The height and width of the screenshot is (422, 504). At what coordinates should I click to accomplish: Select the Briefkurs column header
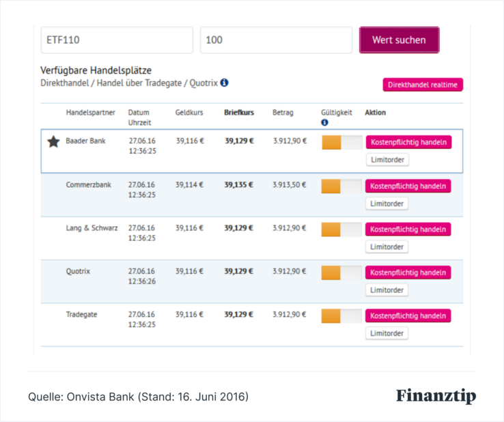pyautogui.click(x=239, y=113)
